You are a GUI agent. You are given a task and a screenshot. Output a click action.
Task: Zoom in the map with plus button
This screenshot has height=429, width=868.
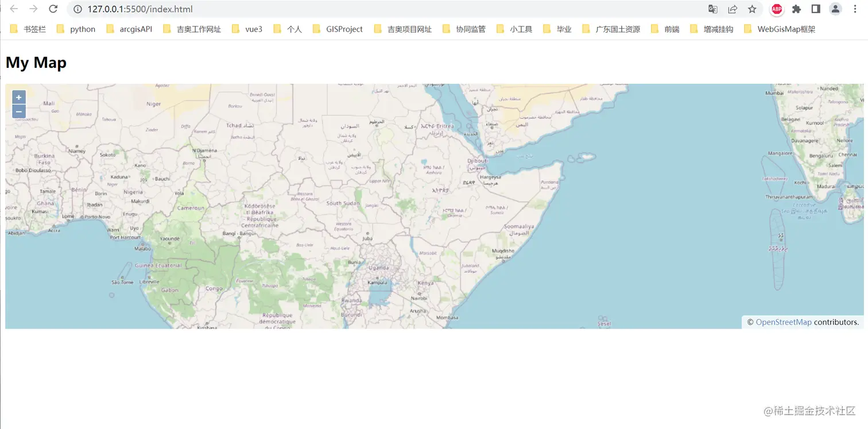[x=19, y=98]
